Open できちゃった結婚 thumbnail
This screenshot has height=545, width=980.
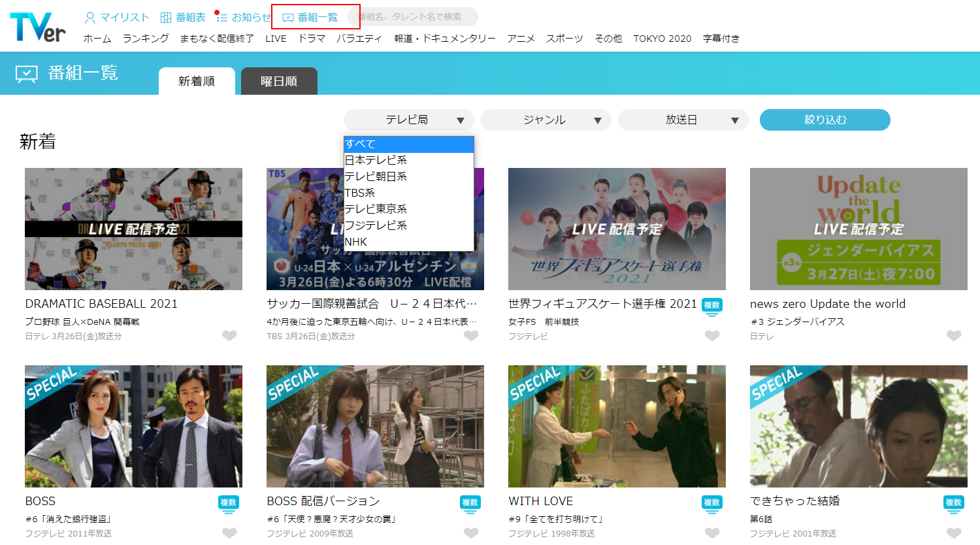point(858,426)
